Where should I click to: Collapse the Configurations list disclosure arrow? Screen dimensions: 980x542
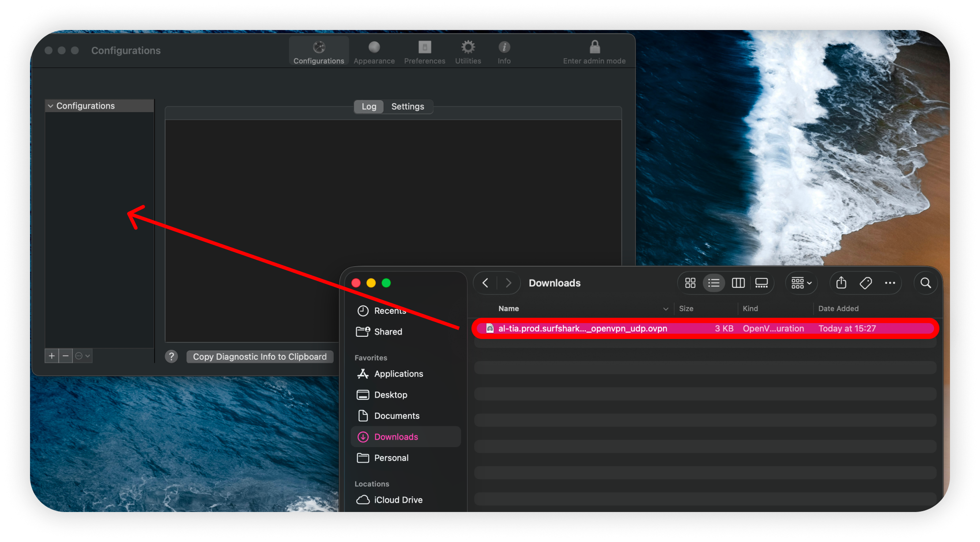point(50,106)
